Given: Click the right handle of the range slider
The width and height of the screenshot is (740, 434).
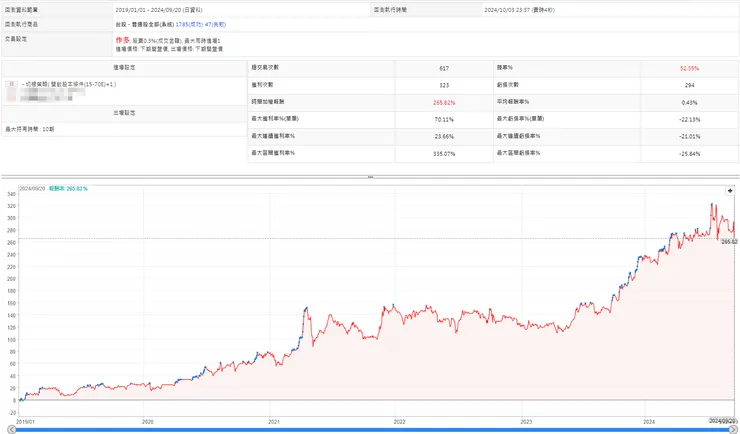Looking at the screenshot, I should (x=733, y=429).
